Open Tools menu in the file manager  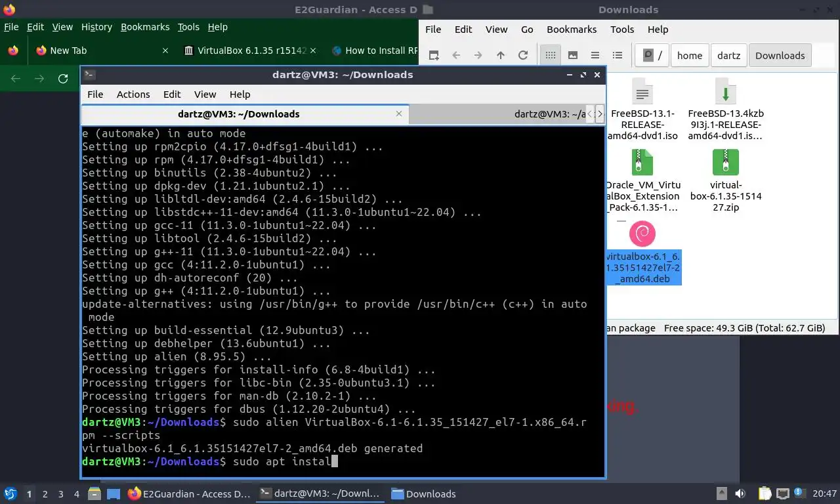622,30
